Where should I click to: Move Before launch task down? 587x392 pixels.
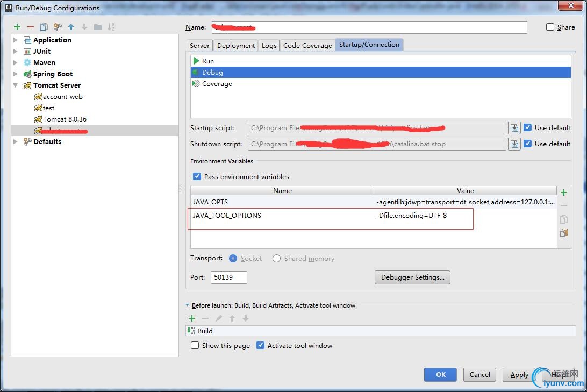[x=246, y=318]
